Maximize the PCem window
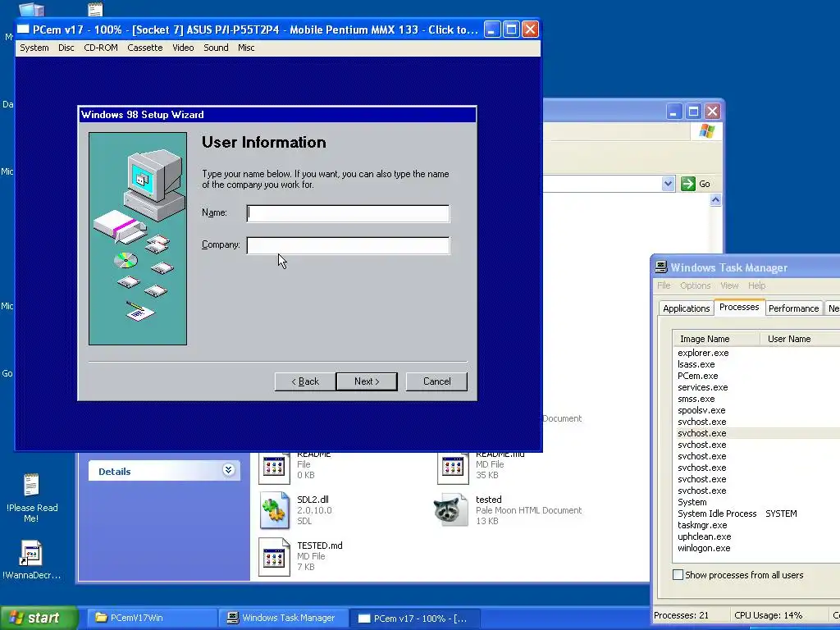This screenshot has width=840, height=630. 511,30
